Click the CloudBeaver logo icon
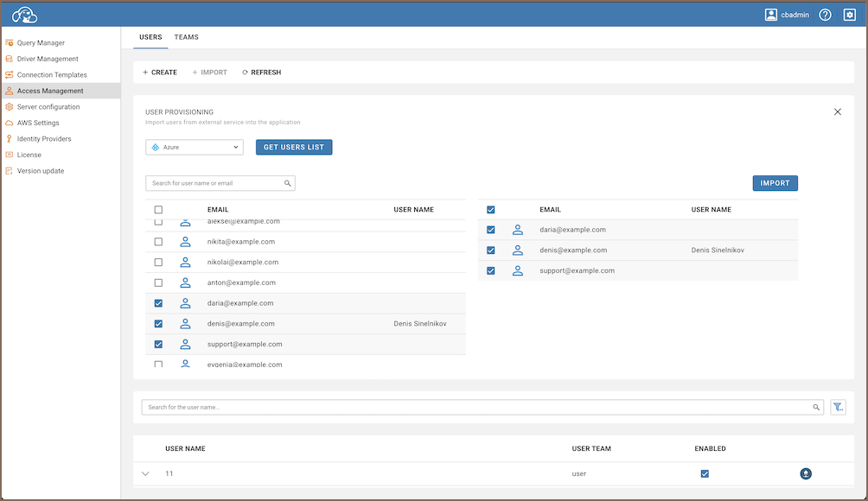The image size is (868, 501). (x=24, y=15)
